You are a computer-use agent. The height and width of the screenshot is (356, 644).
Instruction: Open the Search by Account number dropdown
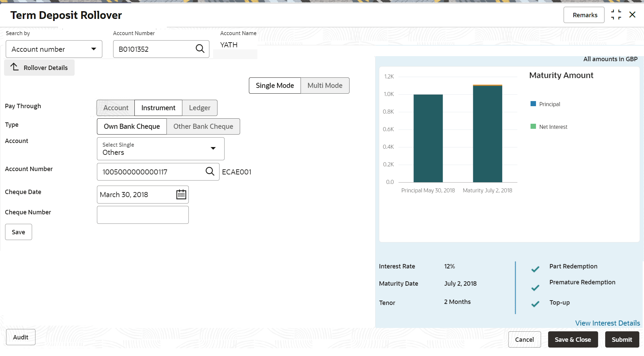[54, 49]
